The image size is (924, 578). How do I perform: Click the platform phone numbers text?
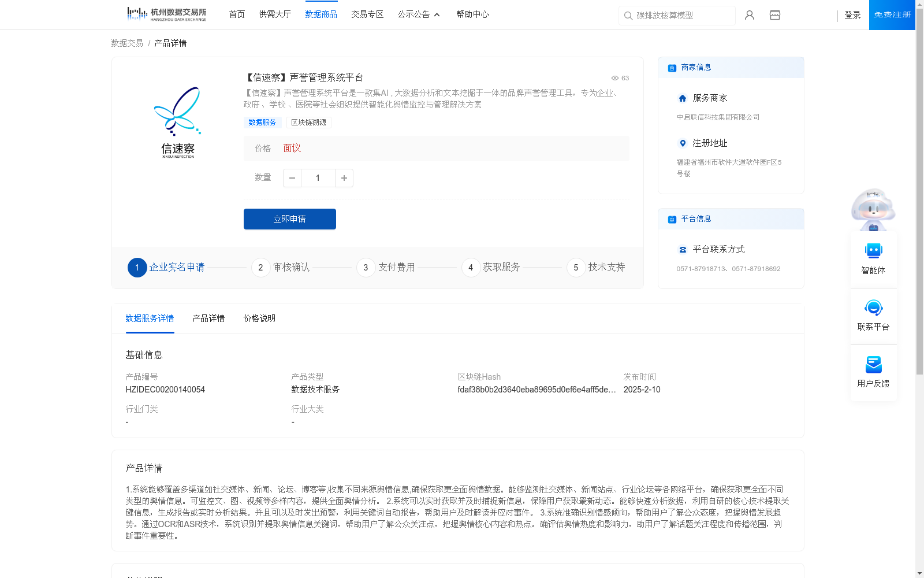click(x=728, y=269)
